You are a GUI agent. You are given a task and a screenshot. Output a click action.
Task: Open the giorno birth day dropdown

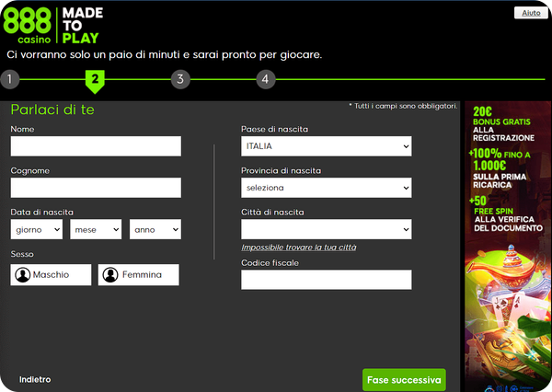37,229
